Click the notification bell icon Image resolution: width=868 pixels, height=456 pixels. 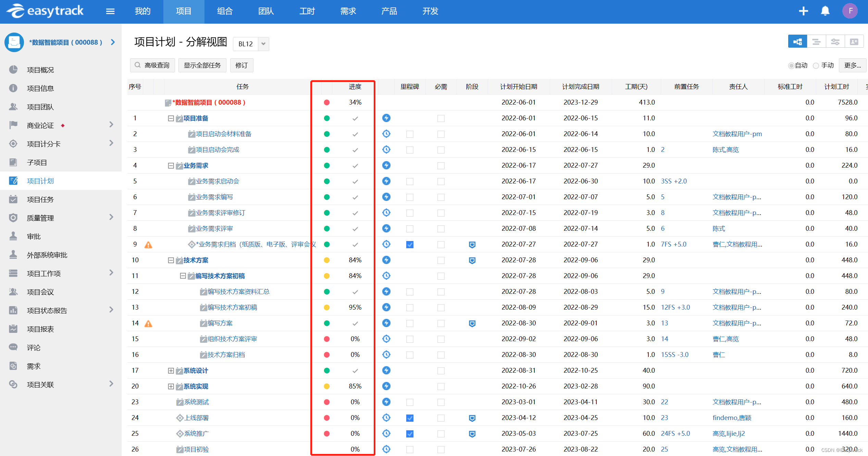tap(825, 11)
